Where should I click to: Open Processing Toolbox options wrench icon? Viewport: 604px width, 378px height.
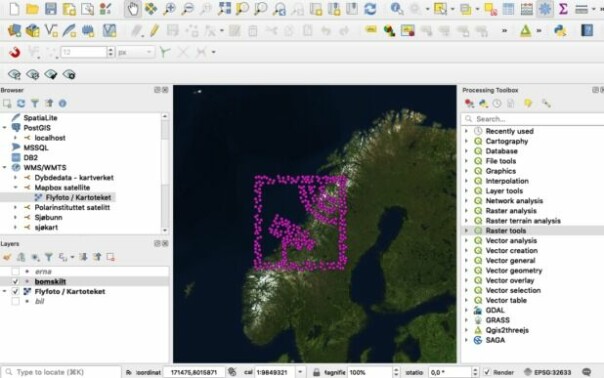(x=546, y=103)
